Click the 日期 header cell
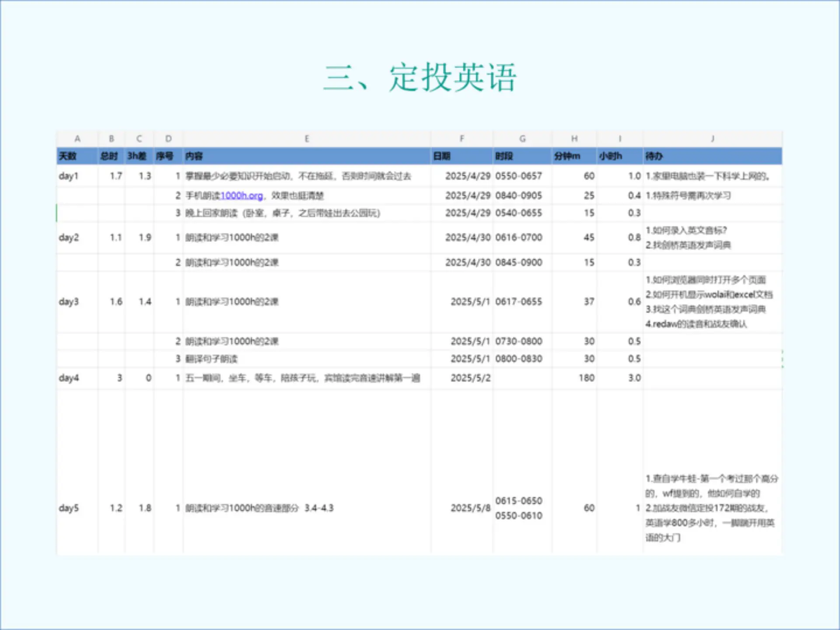Screen dimensions: 840x630 (441, 156)
